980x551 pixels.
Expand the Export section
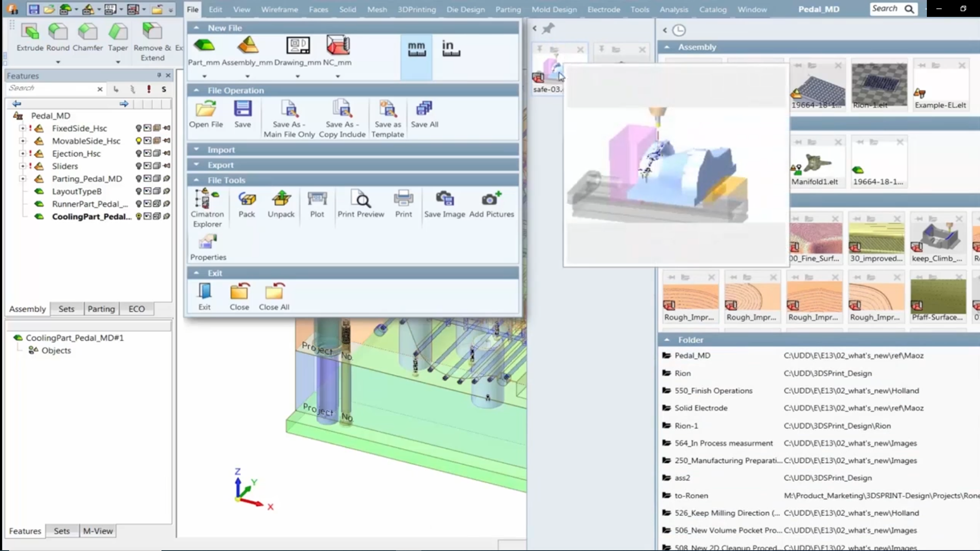pos(353,165)
